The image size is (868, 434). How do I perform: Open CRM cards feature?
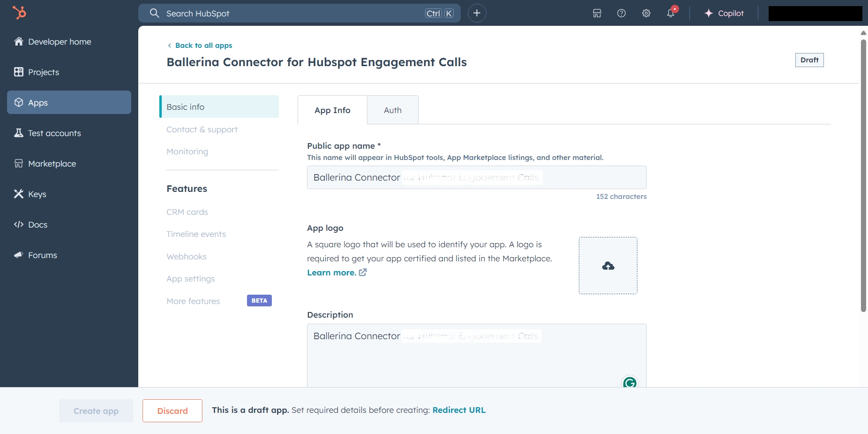point(187,212)
